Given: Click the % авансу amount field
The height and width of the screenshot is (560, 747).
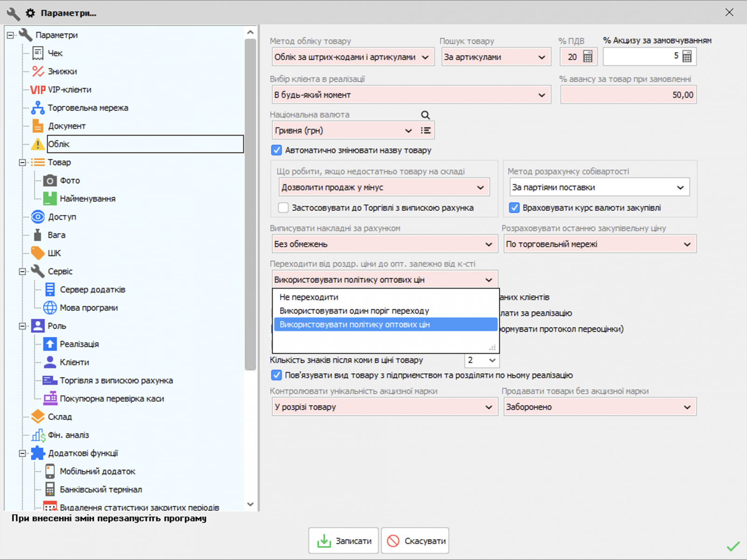Looking at the screenshot, I should click(628, 94).
